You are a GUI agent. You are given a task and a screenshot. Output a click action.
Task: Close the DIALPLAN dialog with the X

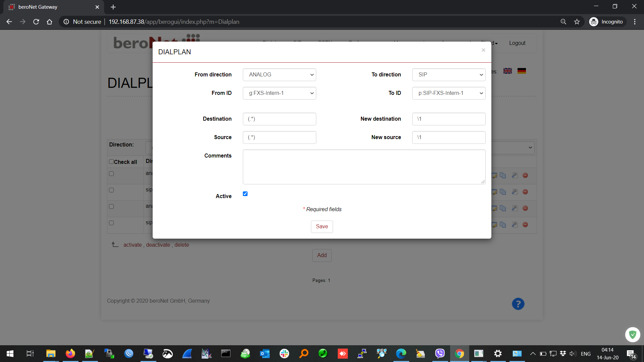click(x=483, y=50)
